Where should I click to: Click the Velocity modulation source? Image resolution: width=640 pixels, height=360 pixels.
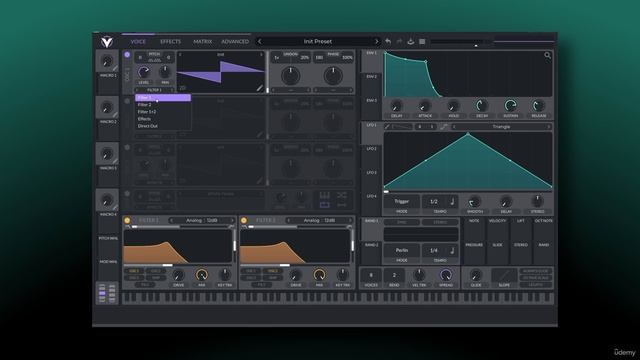click(x=498, y=229)
